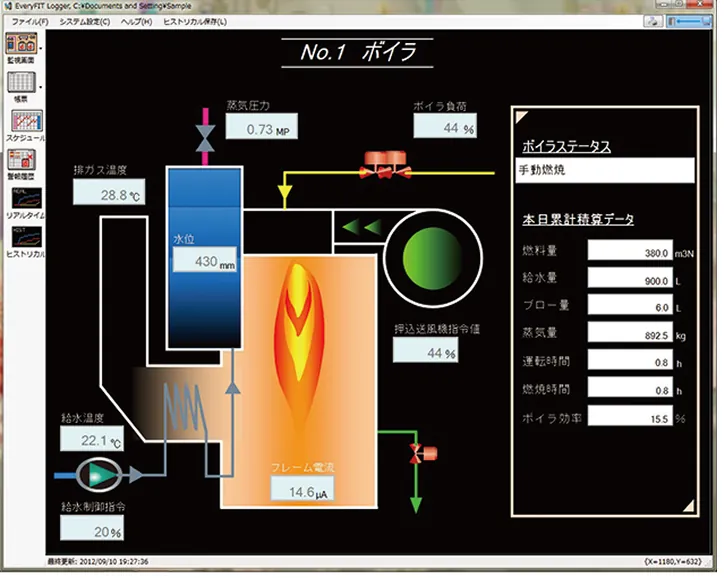Click the 最終更新 timestamp in status bar
This screenshot has height=578, width=724.
coord(98,562)
